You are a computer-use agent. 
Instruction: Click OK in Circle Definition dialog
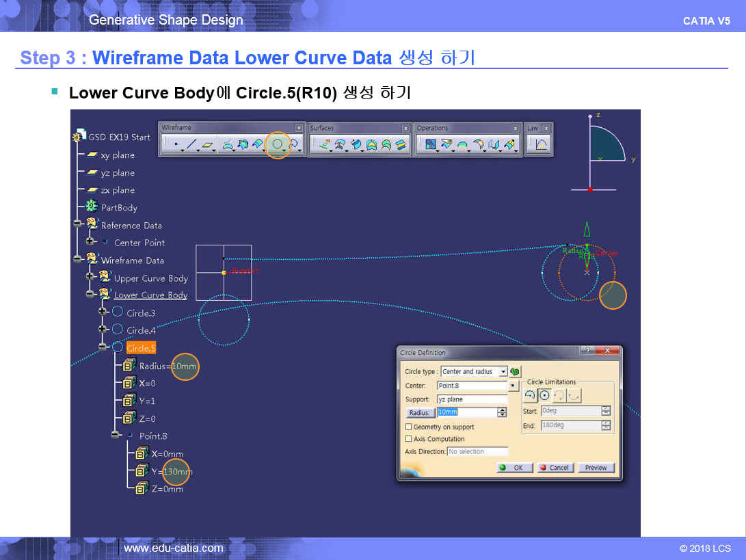513,468
